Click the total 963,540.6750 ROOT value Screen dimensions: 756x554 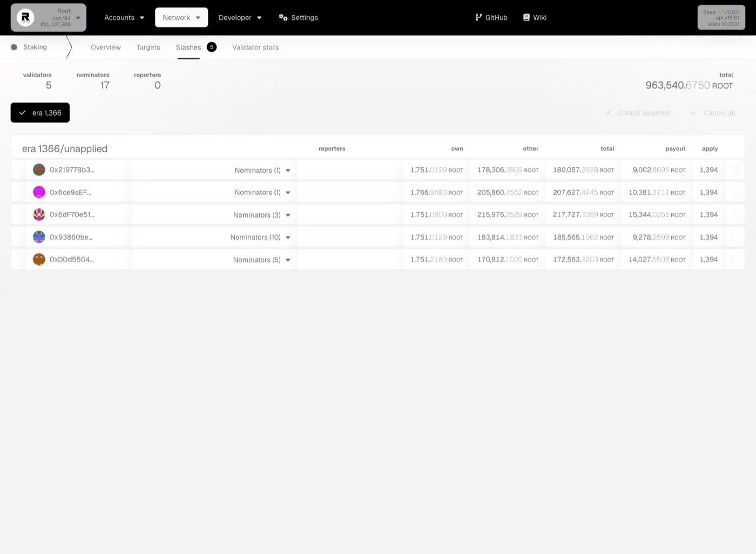pos(689,85)
